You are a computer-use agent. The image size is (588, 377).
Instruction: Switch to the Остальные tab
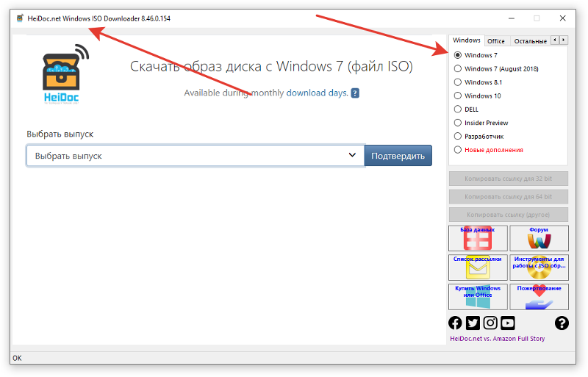[x=530, y=41]
